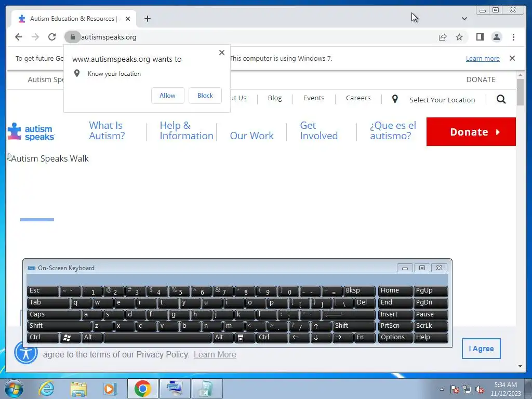
Task: Block the location request
Action: pos(205,96)
